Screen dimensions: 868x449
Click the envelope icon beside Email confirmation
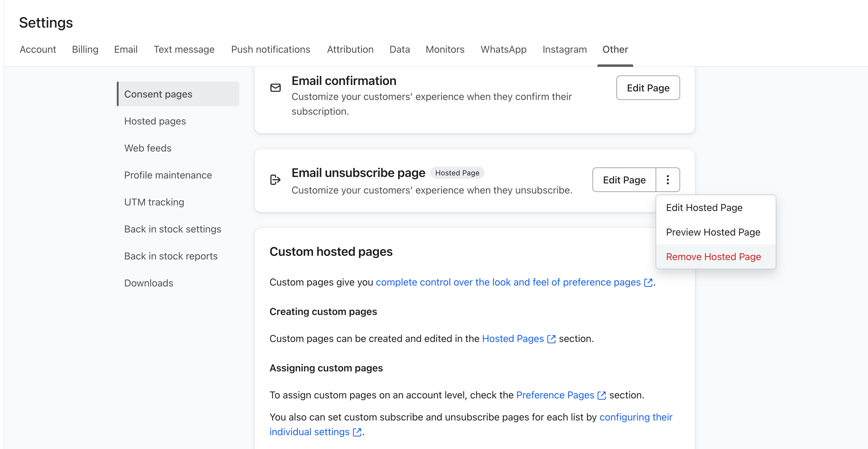pyautogui.click(x=275, y=88)
